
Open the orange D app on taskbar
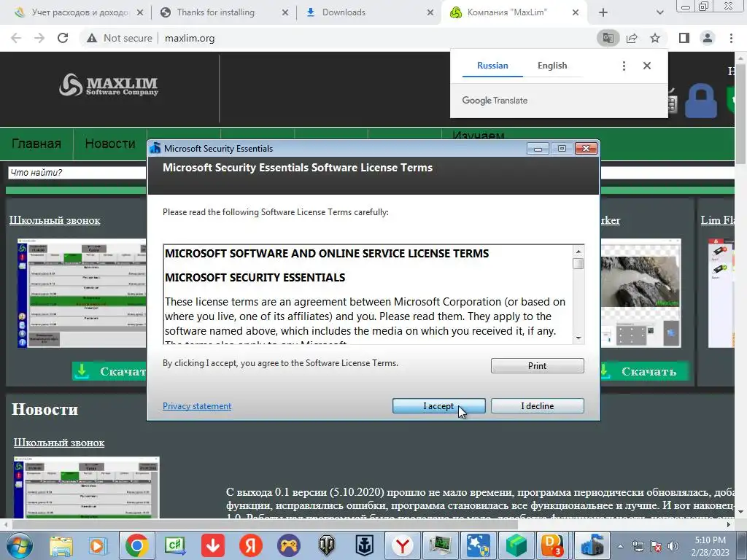click(x=554, y=545)
